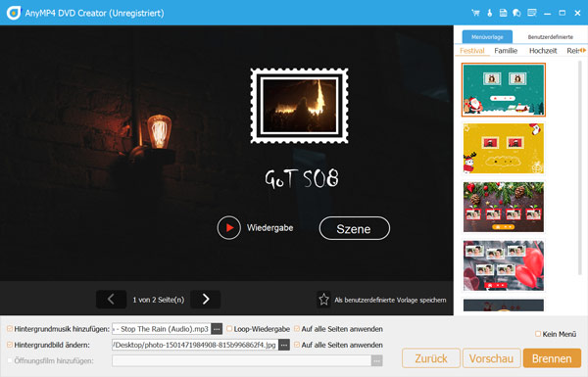Select the Hochzeit category tab
This screenshot has height=377, width=588.
click(x=543, y=51)
